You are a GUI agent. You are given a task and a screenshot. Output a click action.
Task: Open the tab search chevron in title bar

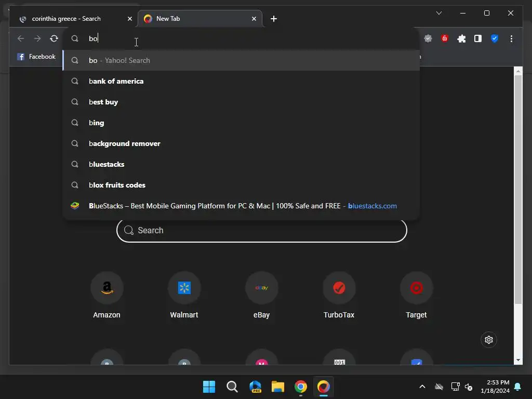tap(438, 13)
